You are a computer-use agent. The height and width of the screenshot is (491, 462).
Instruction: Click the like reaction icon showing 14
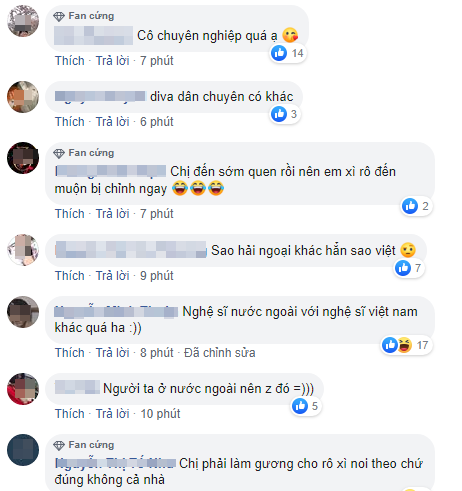click(279, 53)
